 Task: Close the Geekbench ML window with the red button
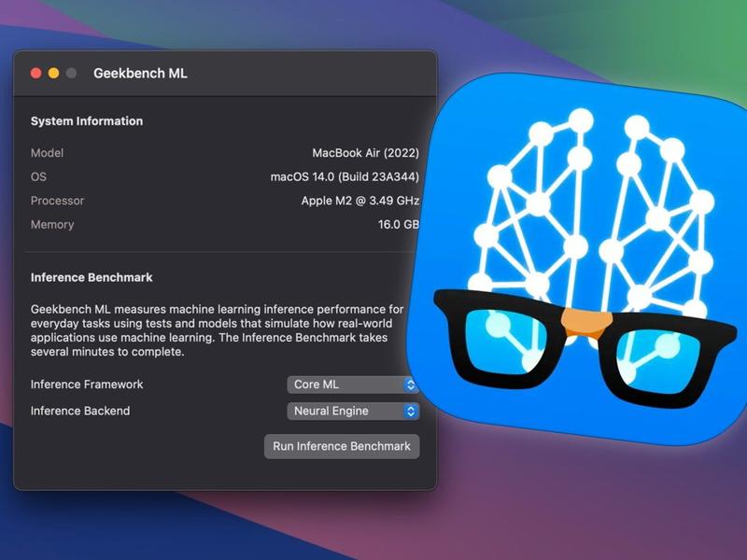click(x=35, y=74)
